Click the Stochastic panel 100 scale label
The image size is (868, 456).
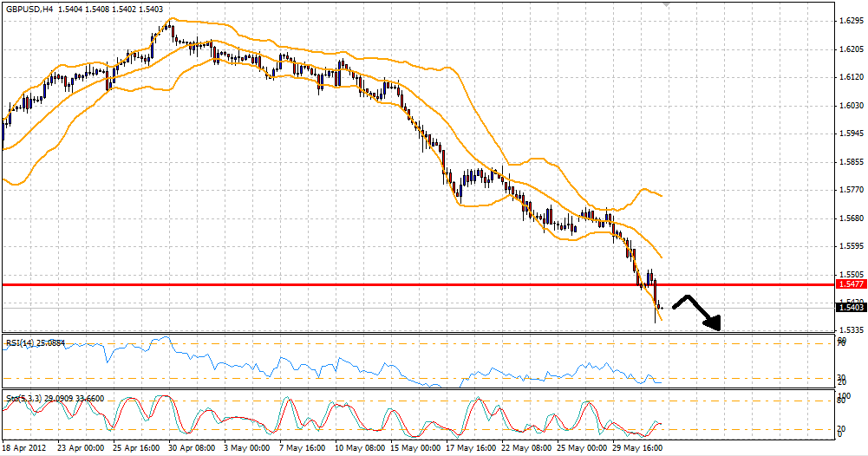coord(843,396)
